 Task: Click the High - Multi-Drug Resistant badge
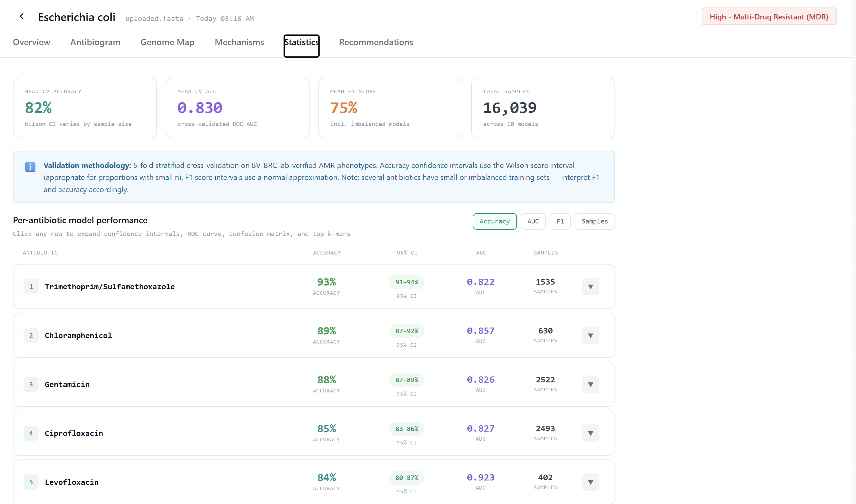768,17
